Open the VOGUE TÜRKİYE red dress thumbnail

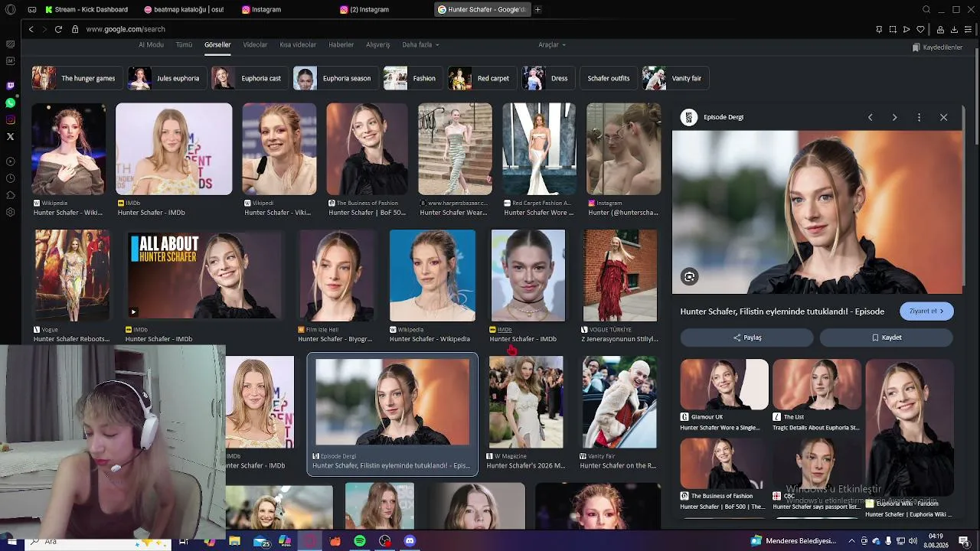[619, 275]
